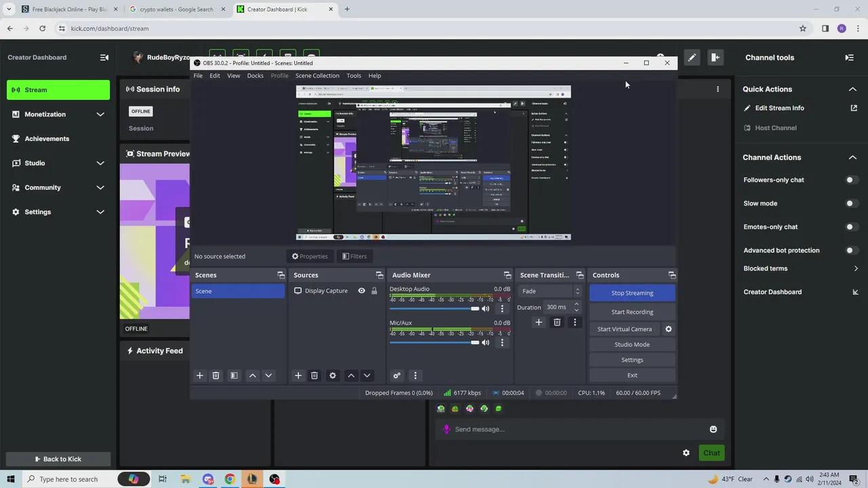The width and height of the screenshot is (868, 488).
Task: Enable Advanced bot protection toggle
Action: point(851,250)
